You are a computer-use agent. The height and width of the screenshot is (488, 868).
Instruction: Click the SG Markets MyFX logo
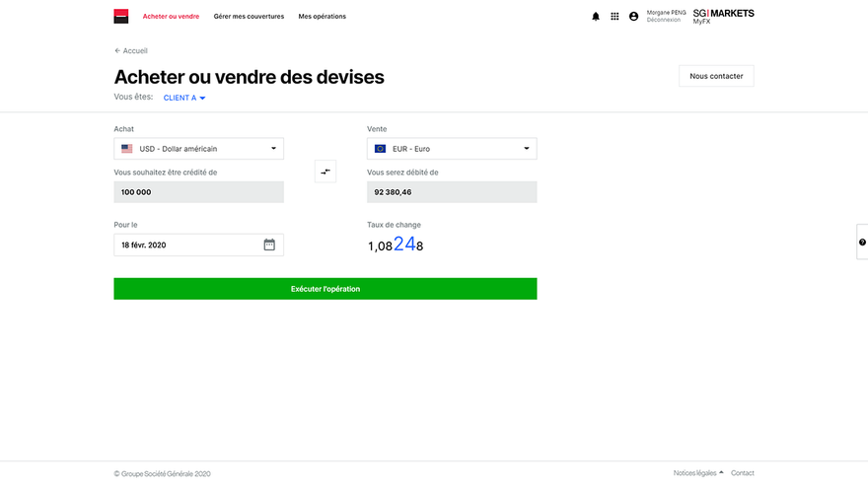[723, 16]
